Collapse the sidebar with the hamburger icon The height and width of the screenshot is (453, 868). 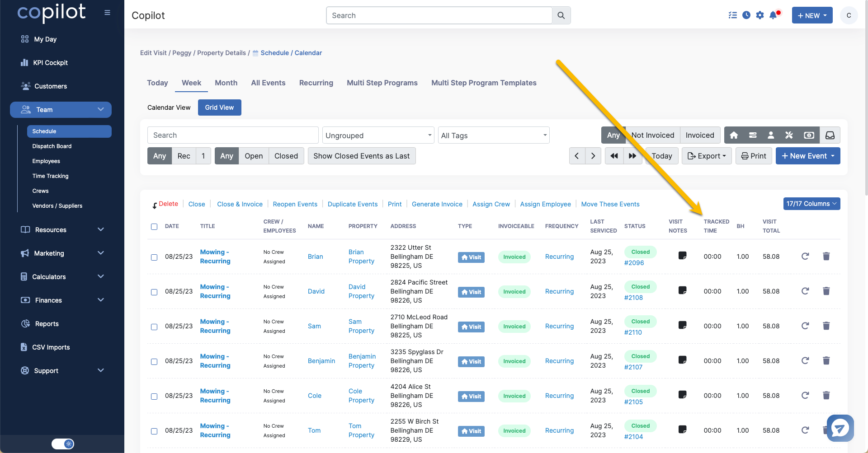107,13
